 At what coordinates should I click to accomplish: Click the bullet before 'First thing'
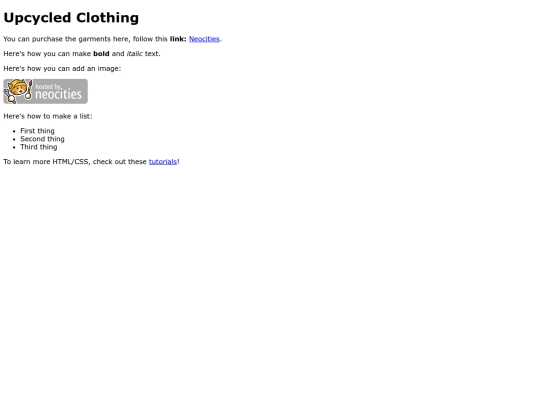coord(14,131)
